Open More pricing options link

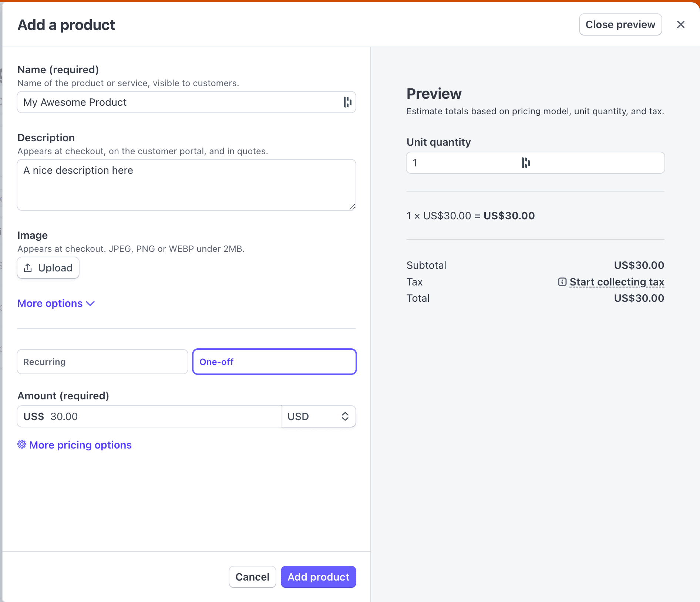click(x=80, y=445)
